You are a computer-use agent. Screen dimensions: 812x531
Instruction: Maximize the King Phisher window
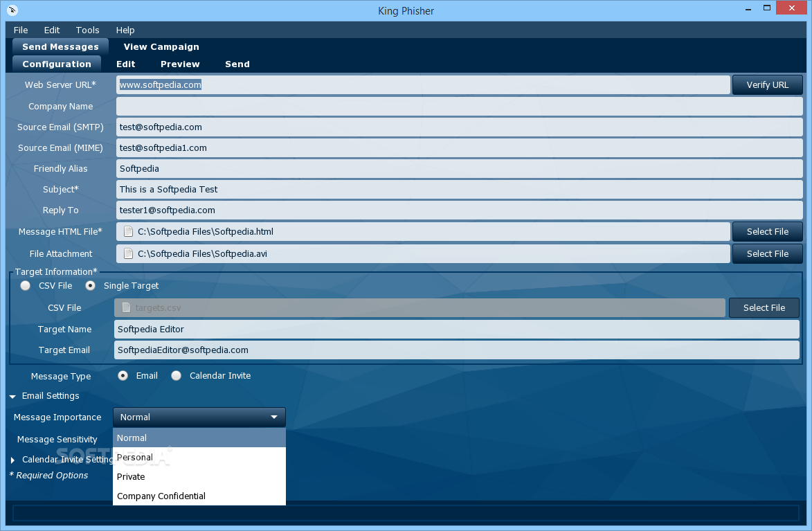click(x=767, y=8)
